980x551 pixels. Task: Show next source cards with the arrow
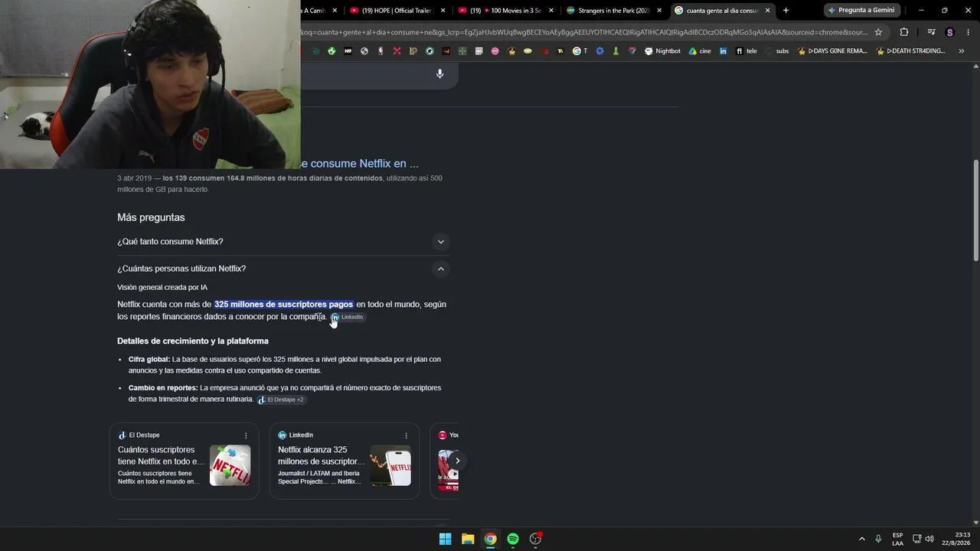457,461
